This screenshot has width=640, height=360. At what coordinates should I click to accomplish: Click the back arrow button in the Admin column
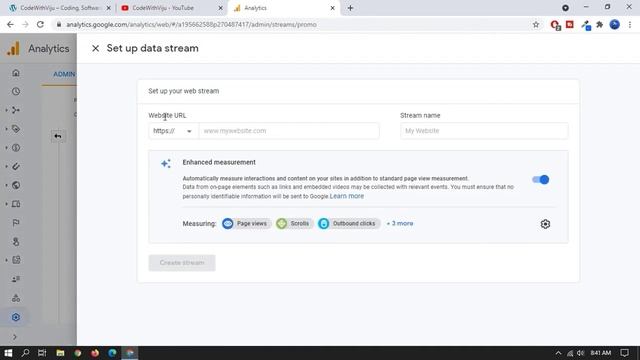[x=58, y=136]
